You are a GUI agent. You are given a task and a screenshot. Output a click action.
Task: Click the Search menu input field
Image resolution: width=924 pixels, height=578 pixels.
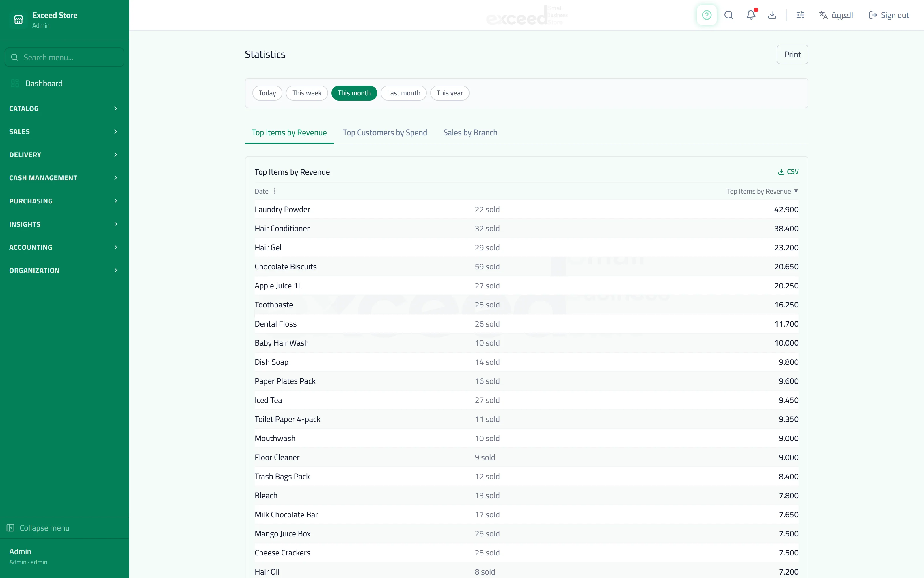(64, 57)
